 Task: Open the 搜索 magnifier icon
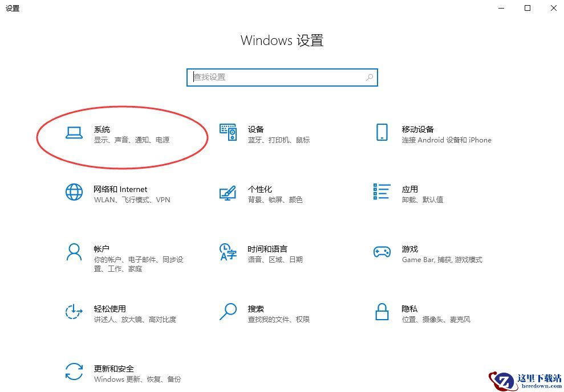pos(228,312)
